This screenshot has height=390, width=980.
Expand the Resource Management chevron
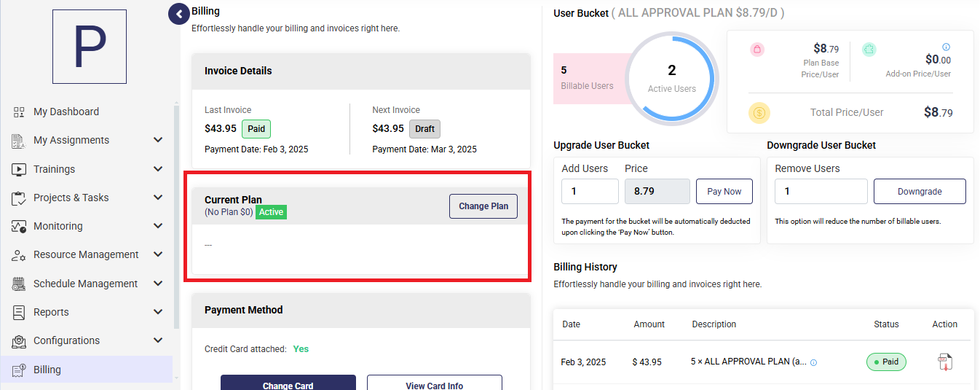(158, 254)
